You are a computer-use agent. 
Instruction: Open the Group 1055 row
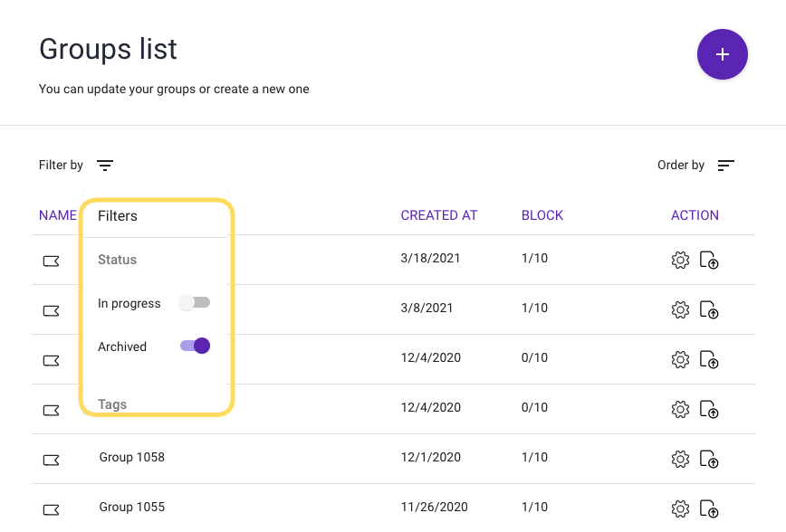tap(132, 508)
